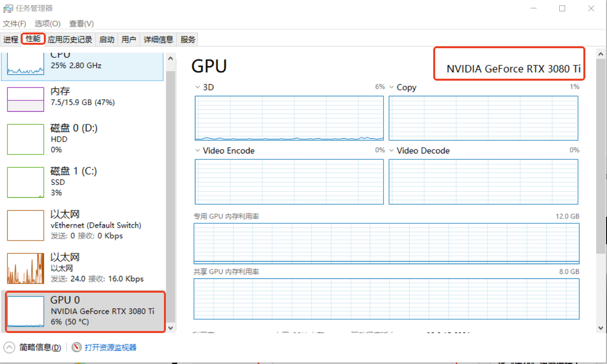
Task: Click the 专用 GPU 内存利用率 label
Action: [226, 216]
